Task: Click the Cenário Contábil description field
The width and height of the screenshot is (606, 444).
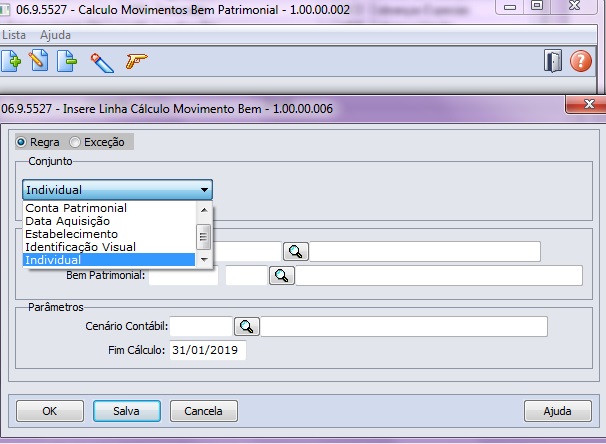Action: pyautogui.click(x=404, y=327)
